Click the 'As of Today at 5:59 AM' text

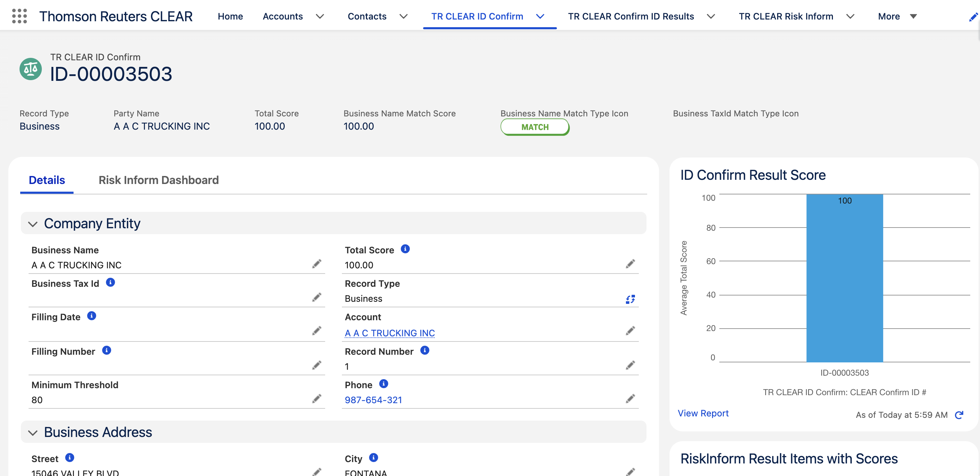coord(902,415)
